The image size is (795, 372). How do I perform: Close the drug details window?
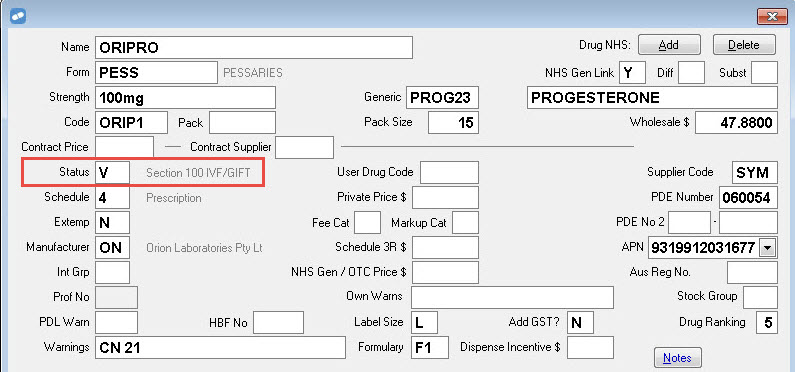772,17
